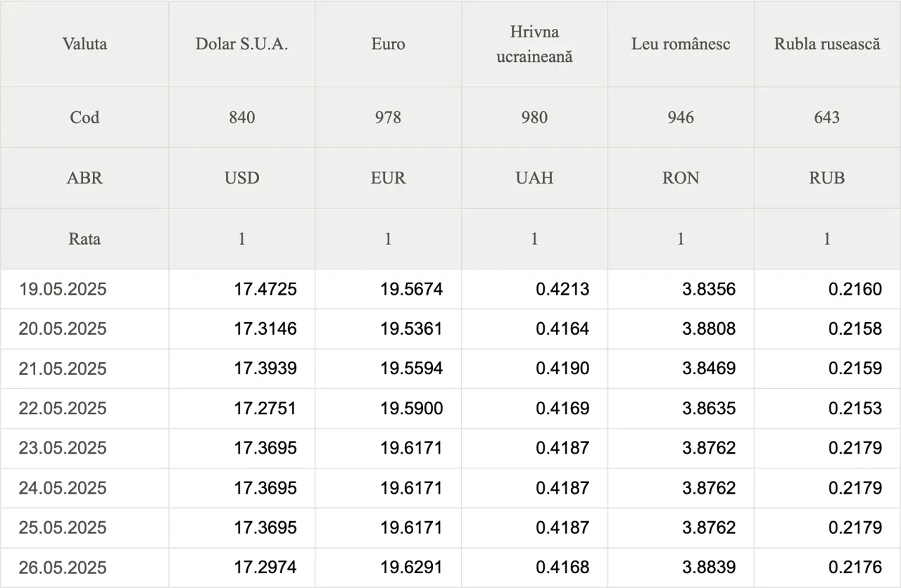The height and width of the screenshot is (588, 901).
Task: Click the Rata row label
Action: click(84, 239)
